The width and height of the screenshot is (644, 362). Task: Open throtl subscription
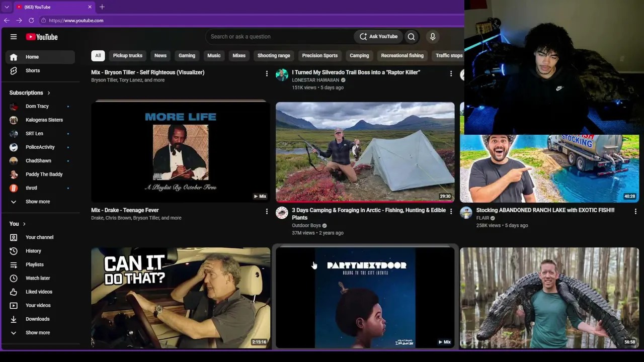(x=40, y=188)
